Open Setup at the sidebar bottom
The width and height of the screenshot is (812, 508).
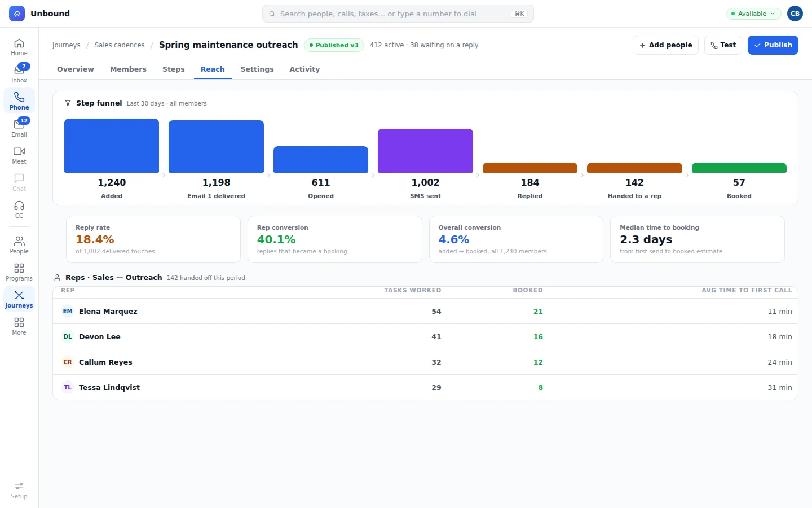pyautogui.click(x=19, y=490)
